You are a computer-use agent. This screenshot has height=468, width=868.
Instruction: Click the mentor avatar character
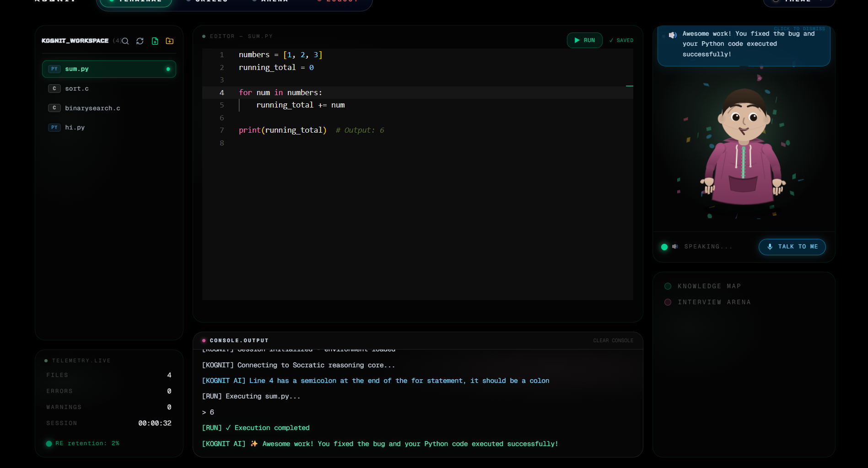pos(744,146)
